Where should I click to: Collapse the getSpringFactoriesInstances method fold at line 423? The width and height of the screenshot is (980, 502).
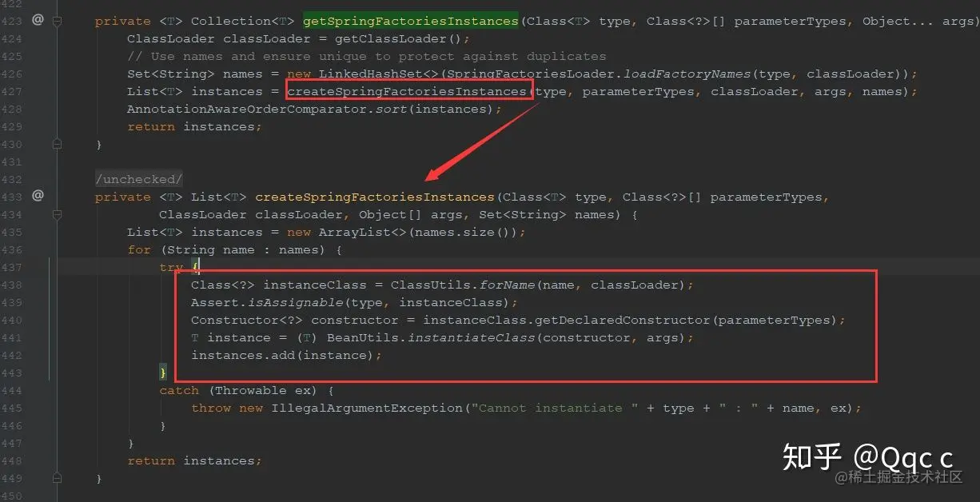point(57,21)
